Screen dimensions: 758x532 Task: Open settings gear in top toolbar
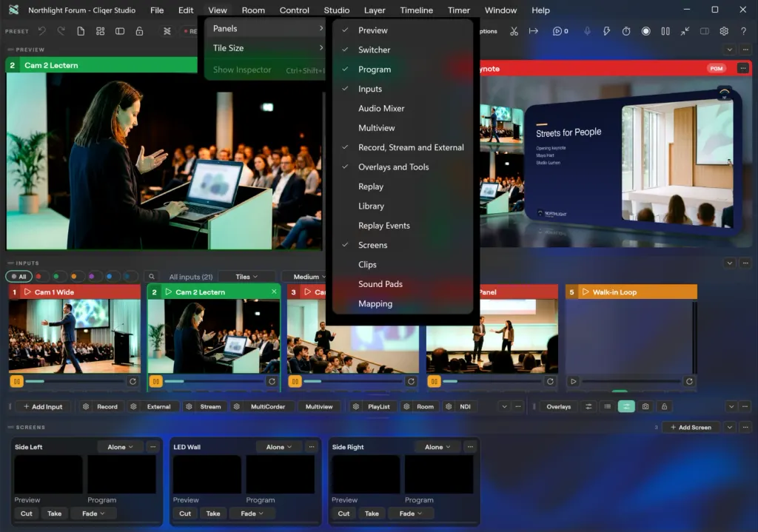coord(724,31)
